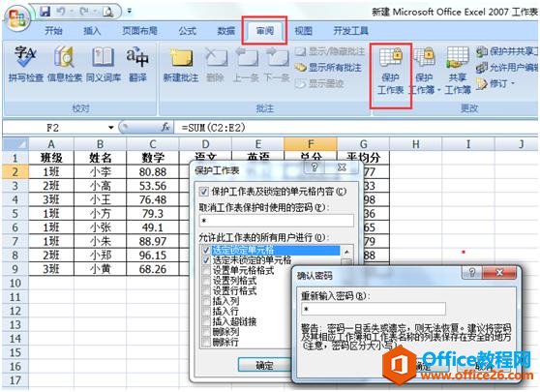540x392 pixels.
Task: Enable 设置行格式 checkbox
Action: (x=206, y=291)
